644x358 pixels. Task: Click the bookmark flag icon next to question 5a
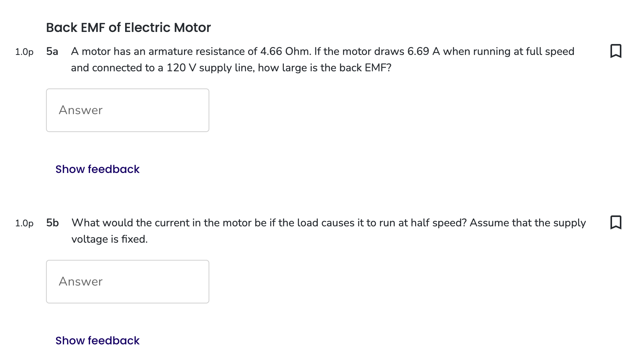616,51
